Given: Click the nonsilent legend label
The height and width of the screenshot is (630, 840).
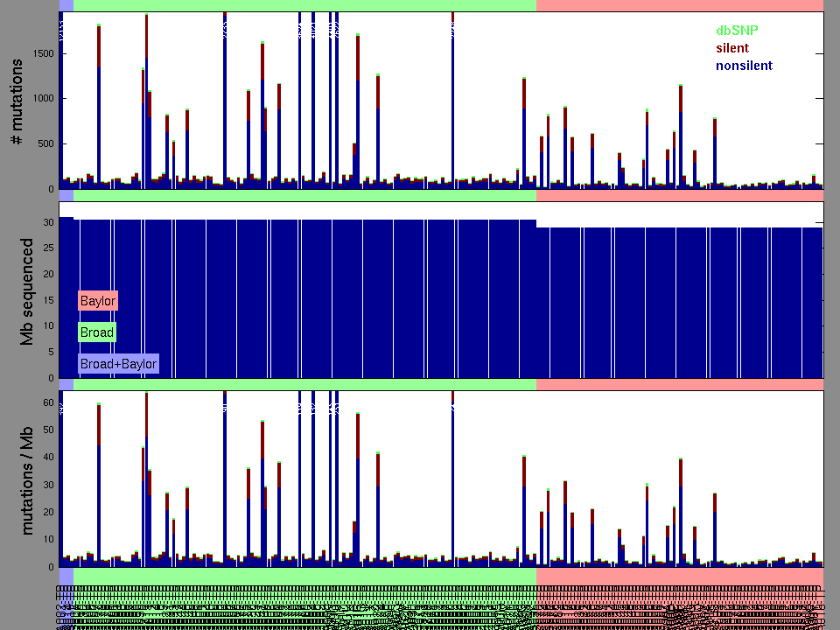Looking at the screenshot, I should 744,66.
